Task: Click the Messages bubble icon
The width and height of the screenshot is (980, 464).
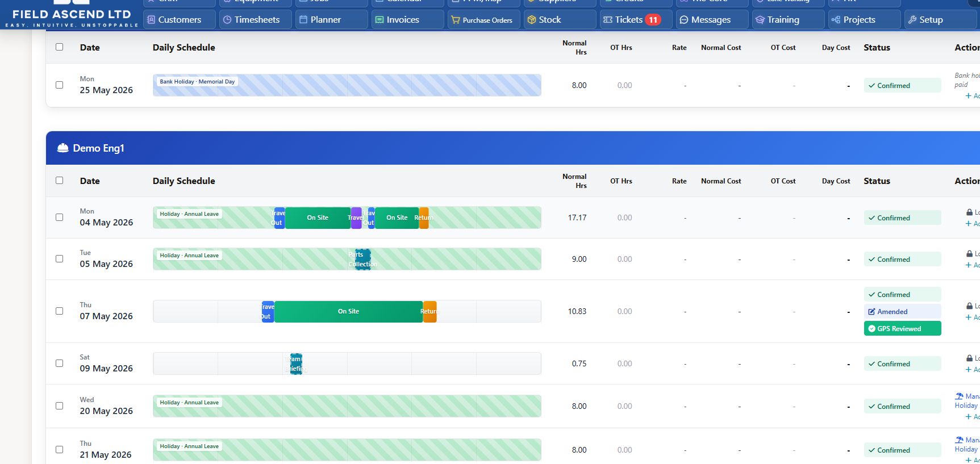Action: [684, 20]
